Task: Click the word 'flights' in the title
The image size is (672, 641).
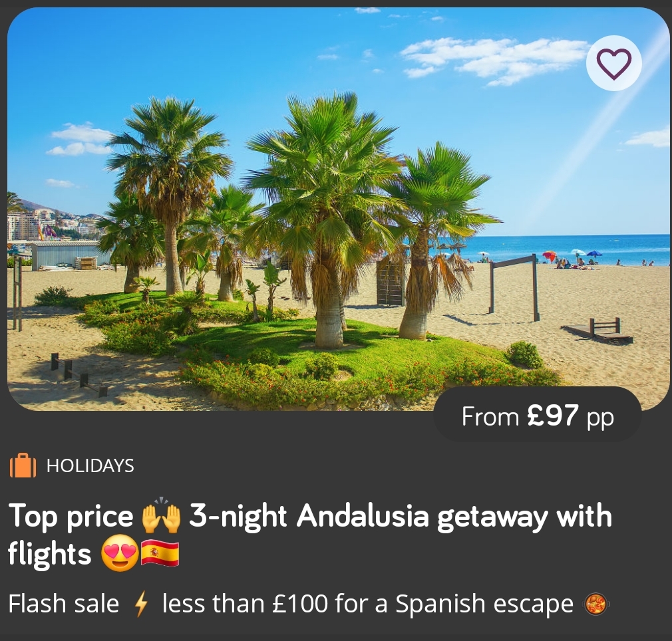Action: [50, 554]
